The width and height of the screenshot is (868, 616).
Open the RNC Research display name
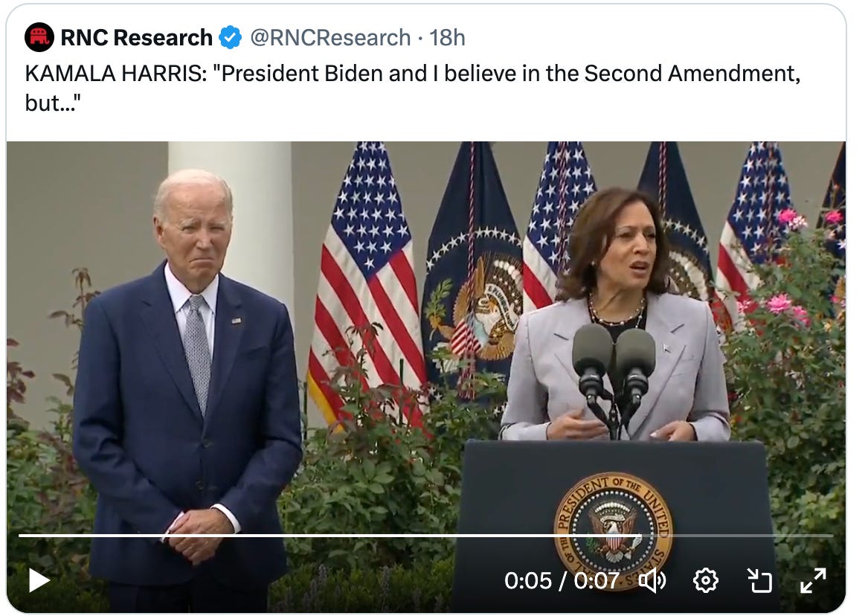[136, 38]
